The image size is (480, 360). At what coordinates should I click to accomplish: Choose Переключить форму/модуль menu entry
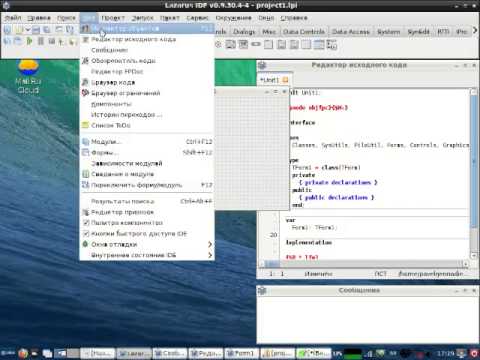147,185
